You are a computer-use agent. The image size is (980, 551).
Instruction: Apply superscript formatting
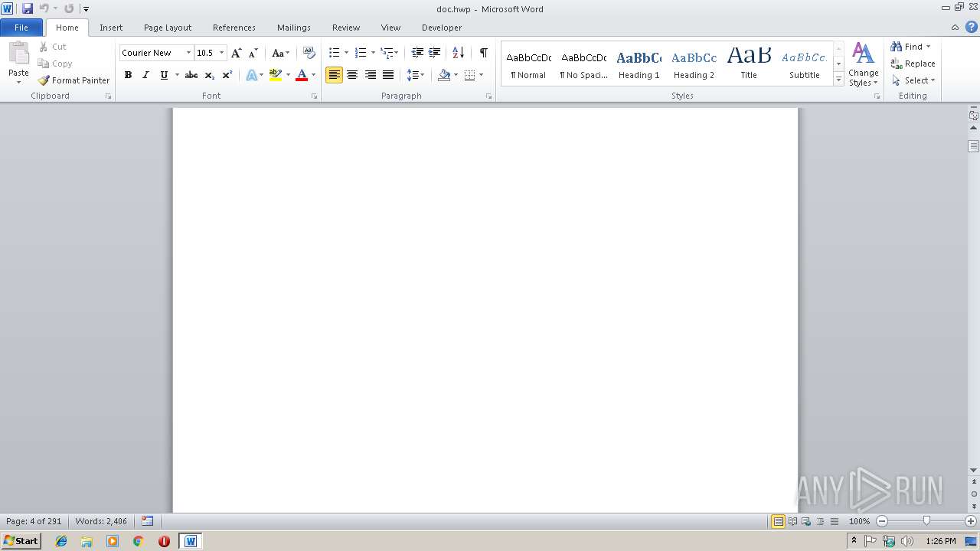pos(227,75)
